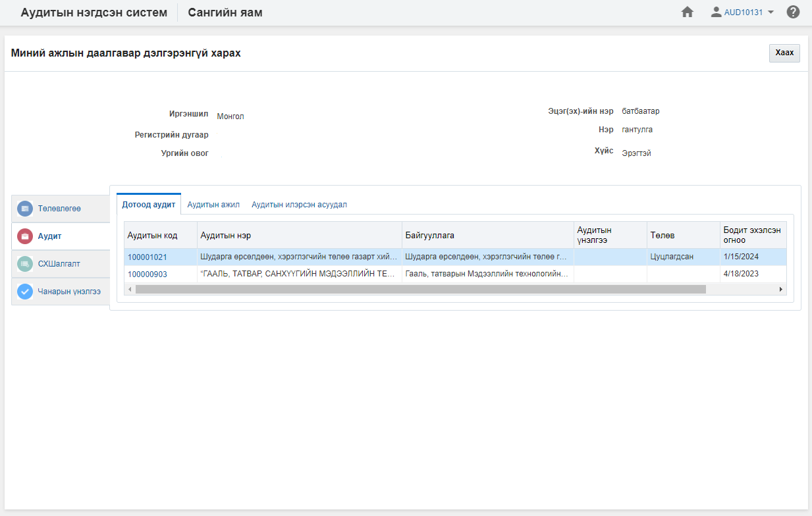Switch to the Аудитын ажил tab

point(213,205)
